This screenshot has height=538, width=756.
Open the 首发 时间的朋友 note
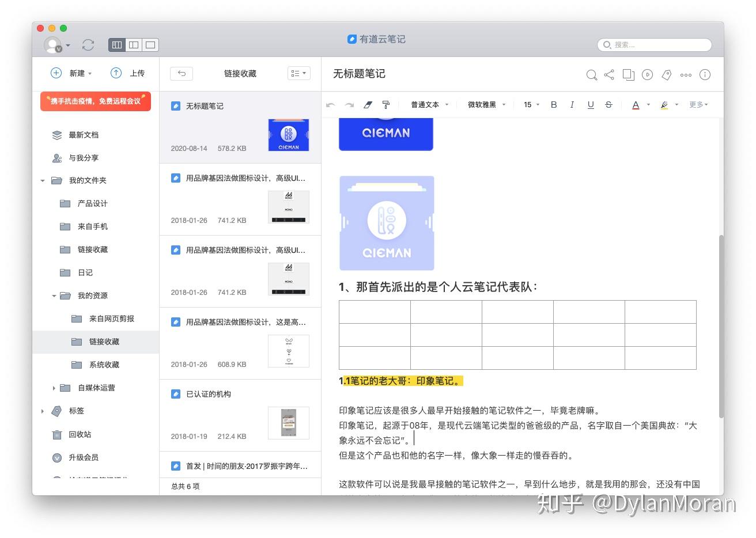[240, 465]
